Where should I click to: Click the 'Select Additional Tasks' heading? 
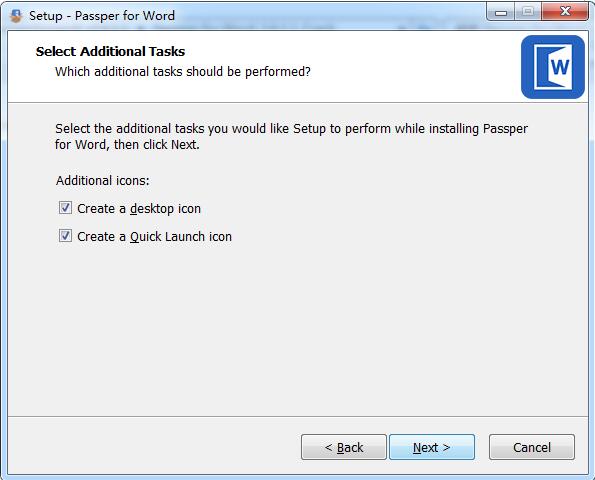pyautogui.click(x=110, y=51)
